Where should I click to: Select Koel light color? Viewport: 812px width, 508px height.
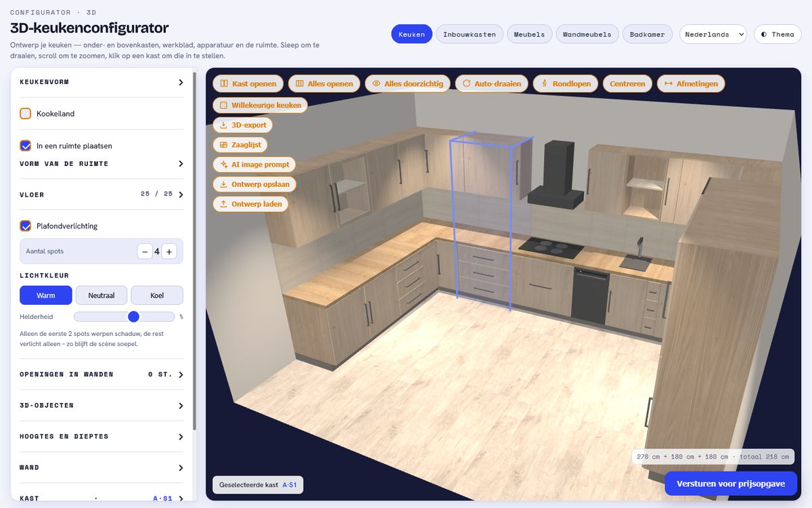[x=157, y=295]
